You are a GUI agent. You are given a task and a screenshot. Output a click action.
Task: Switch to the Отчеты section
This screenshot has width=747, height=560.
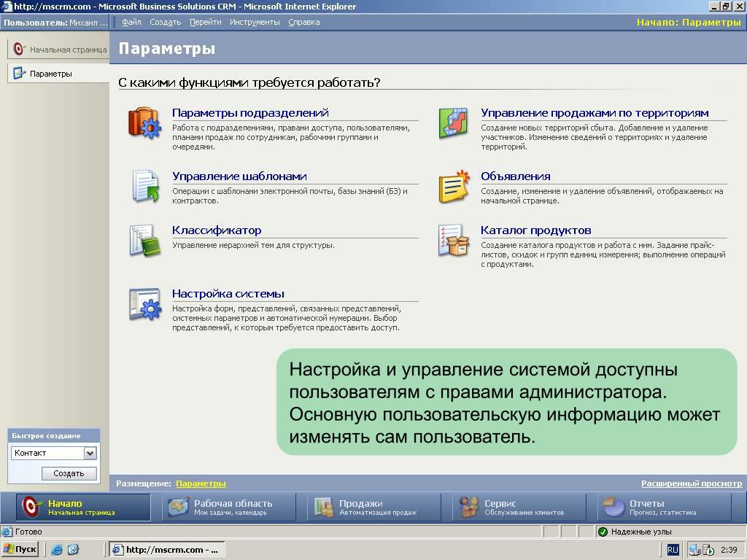(x=665, y=507)
